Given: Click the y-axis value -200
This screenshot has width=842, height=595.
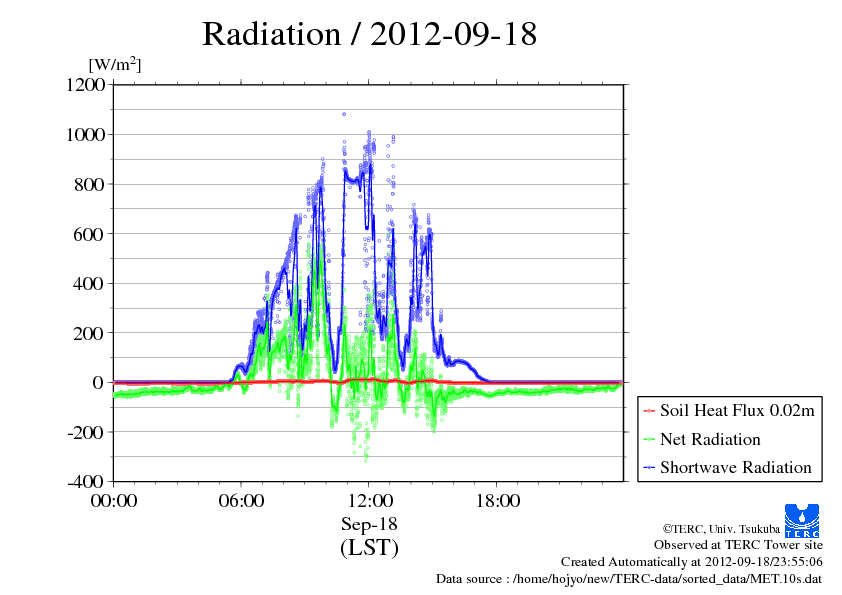Looking at the screenshot, I should [86, 432].
